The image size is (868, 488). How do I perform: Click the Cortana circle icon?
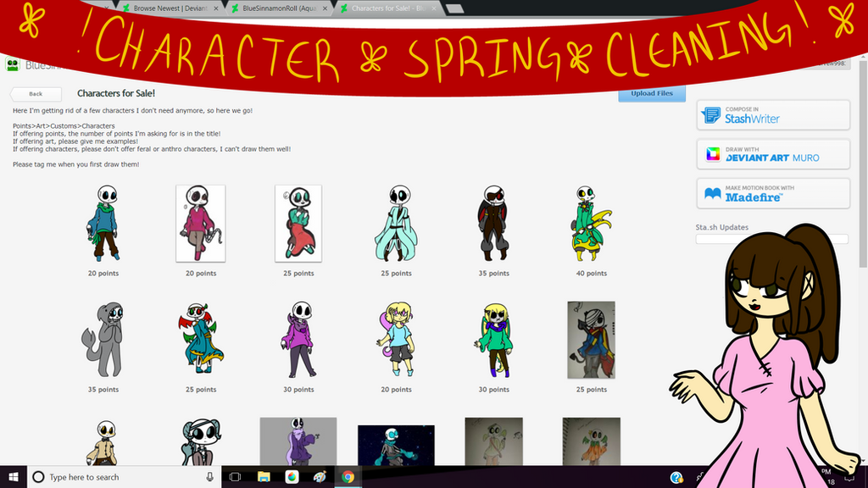click(x=38, y=477)
